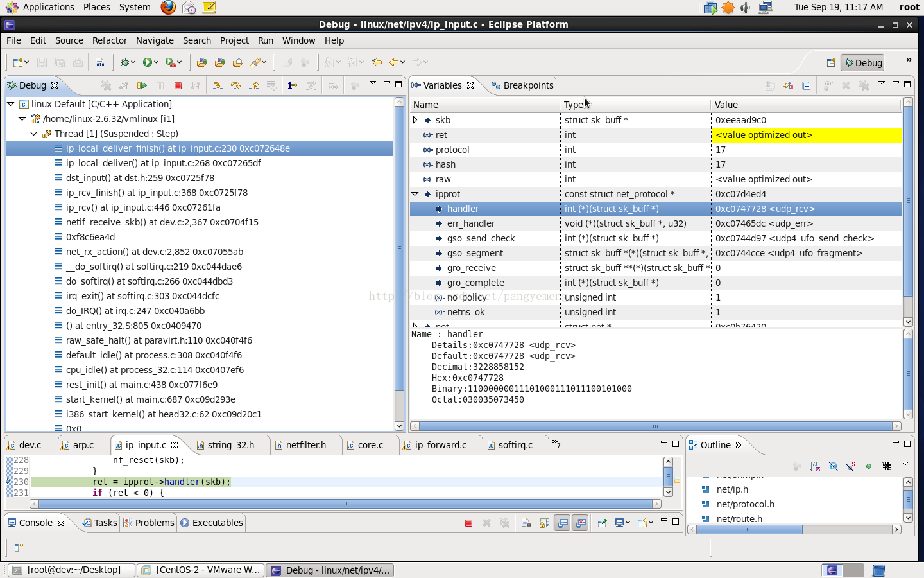Expand the skb variable
Viewport: 924px width, 578px height.
point(415,120)
